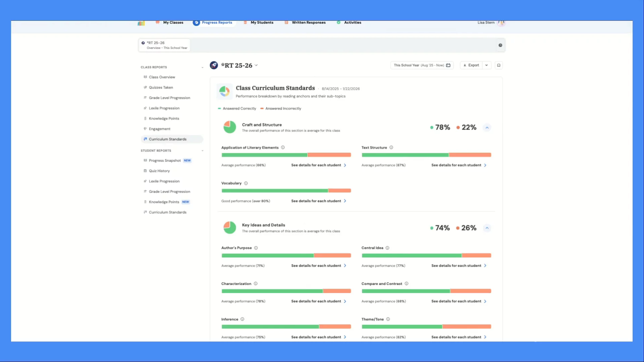Screen dimensions: 644x362
Task: Click the Export button
Action: (x=471, y=65)
